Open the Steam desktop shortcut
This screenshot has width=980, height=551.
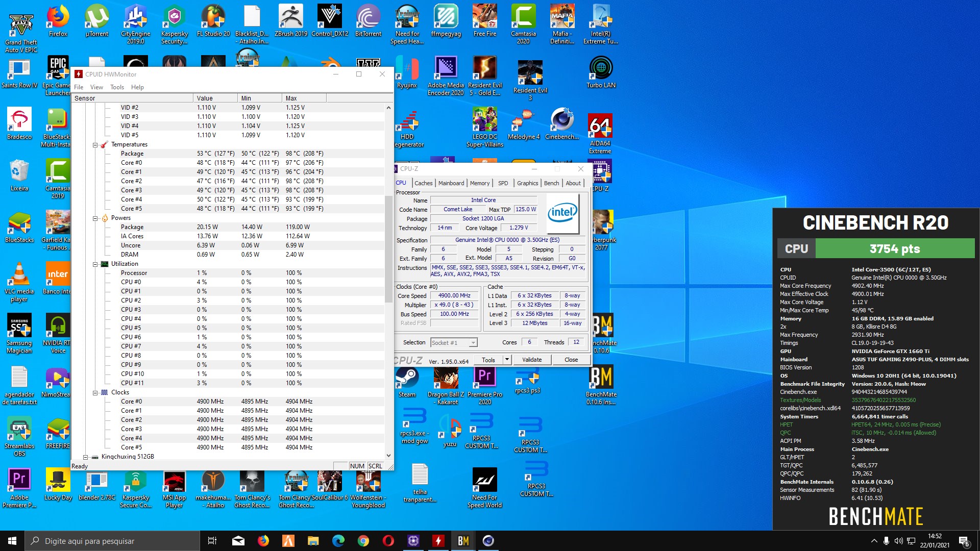[x=407, y=382]
